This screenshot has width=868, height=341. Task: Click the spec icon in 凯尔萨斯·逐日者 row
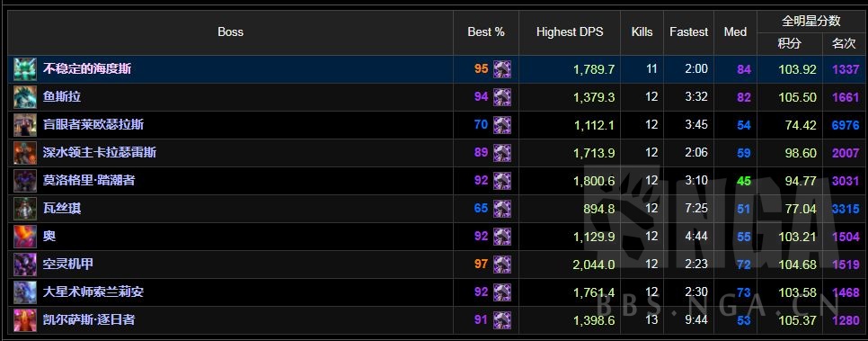click(x=502, y=320)
